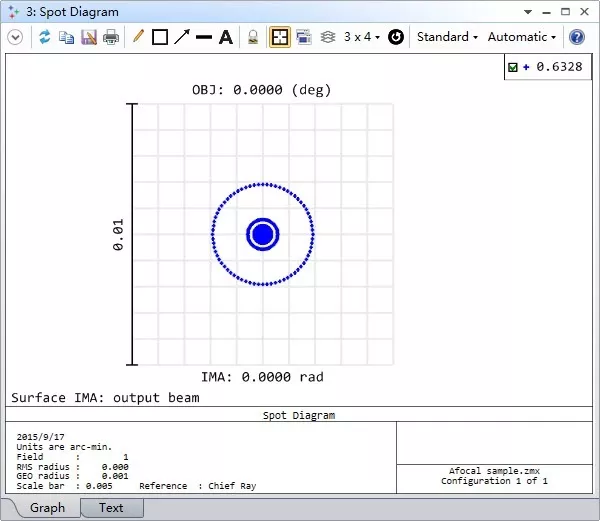Toggle the active zoom-to-frame button
This screenshot has height=521, width=600.
(x=280, y=37)
